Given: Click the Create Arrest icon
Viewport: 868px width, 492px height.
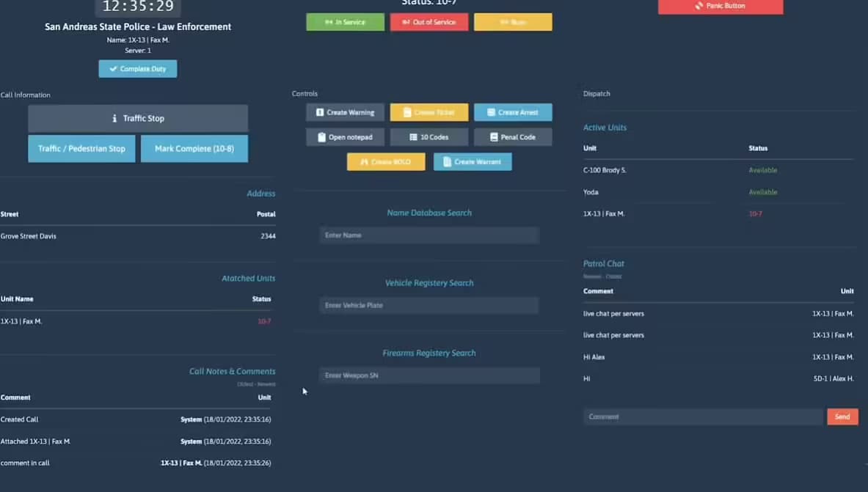Looking at the screenshot, I should pos(491,113).
